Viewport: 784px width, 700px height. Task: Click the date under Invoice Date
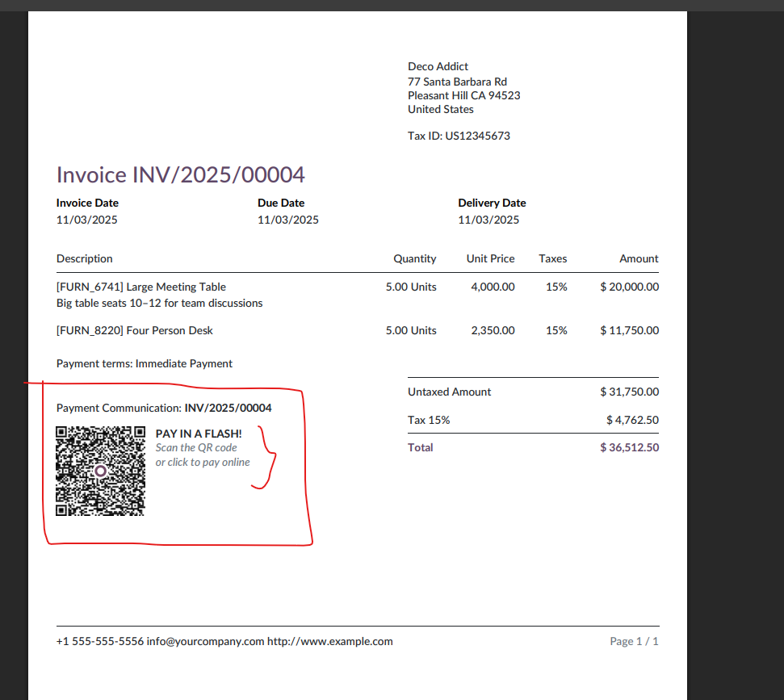click(x=86, y=220)
